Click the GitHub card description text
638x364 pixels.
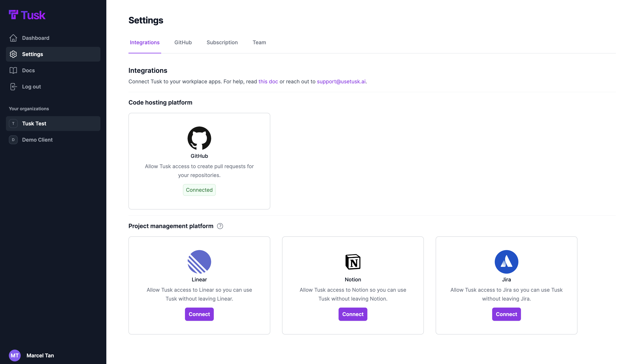click(x=199, y=171)
